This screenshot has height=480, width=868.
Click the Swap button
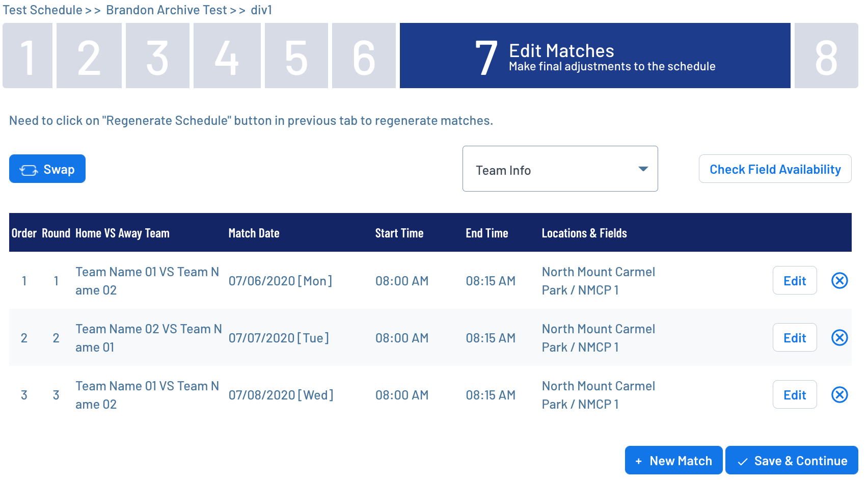(47, 169)
